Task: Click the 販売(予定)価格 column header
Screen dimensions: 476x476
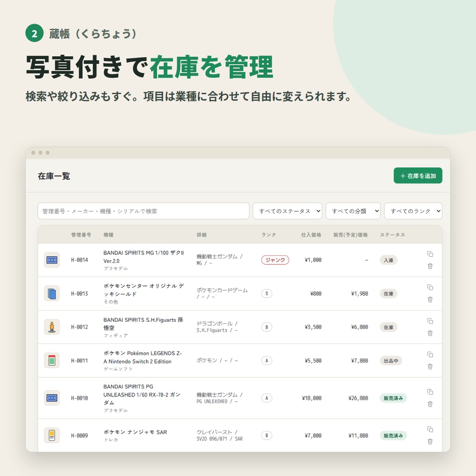Action: pyautogui.click(x=350, y=235)
